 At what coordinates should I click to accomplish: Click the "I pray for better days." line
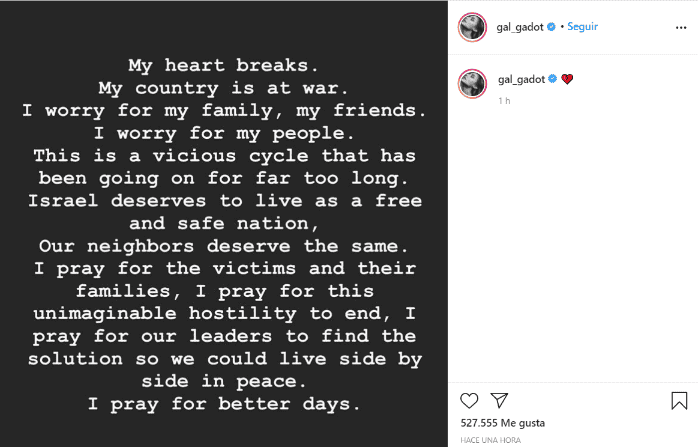[224, 404]
